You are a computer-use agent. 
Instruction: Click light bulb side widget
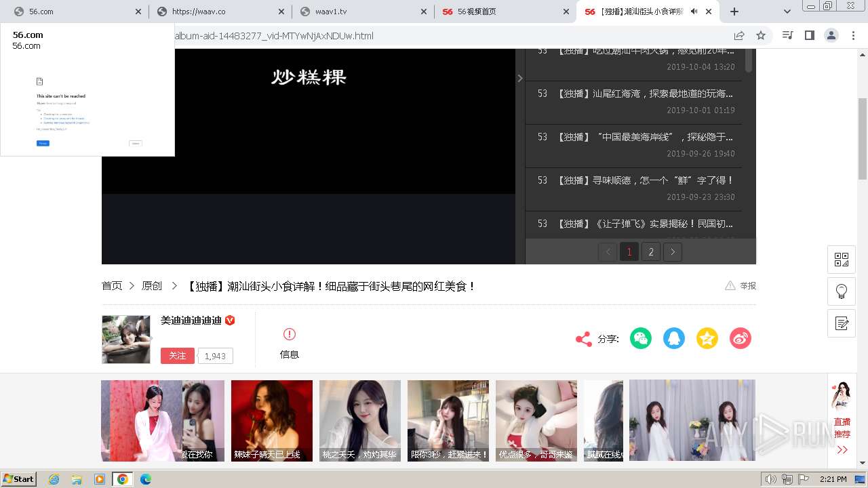(842, 291)
